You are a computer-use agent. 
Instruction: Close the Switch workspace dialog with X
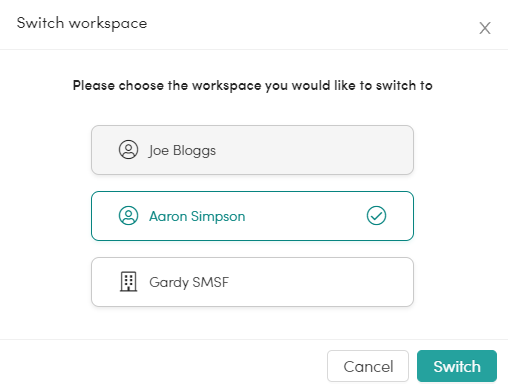(485, 28)
